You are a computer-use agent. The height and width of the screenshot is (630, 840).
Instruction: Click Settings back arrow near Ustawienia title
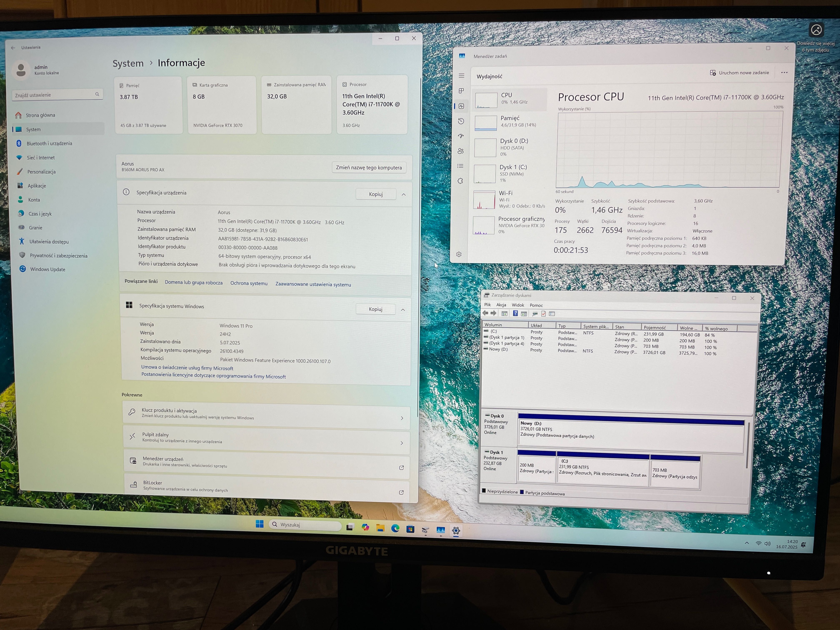(x=13, y=48)
